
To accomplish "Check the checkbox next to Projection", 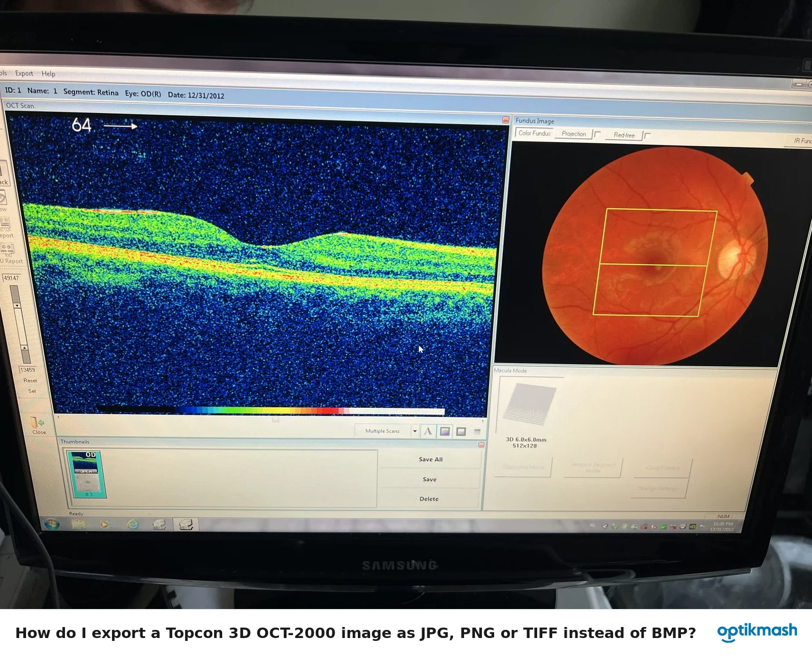I will click(597, 134).
